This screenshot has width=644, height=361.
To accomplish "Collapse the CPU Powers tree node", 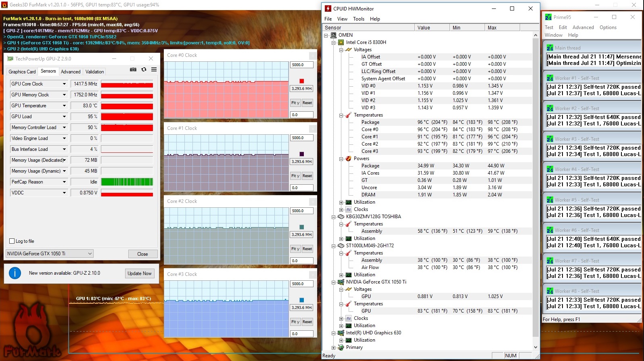I will click(341, 159).
